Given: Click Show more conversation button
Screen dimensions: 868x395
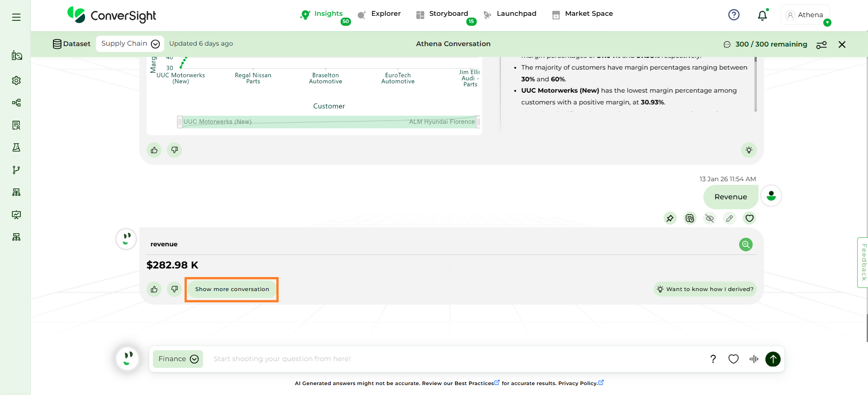Looking at the screenshot, I should 232,289.
